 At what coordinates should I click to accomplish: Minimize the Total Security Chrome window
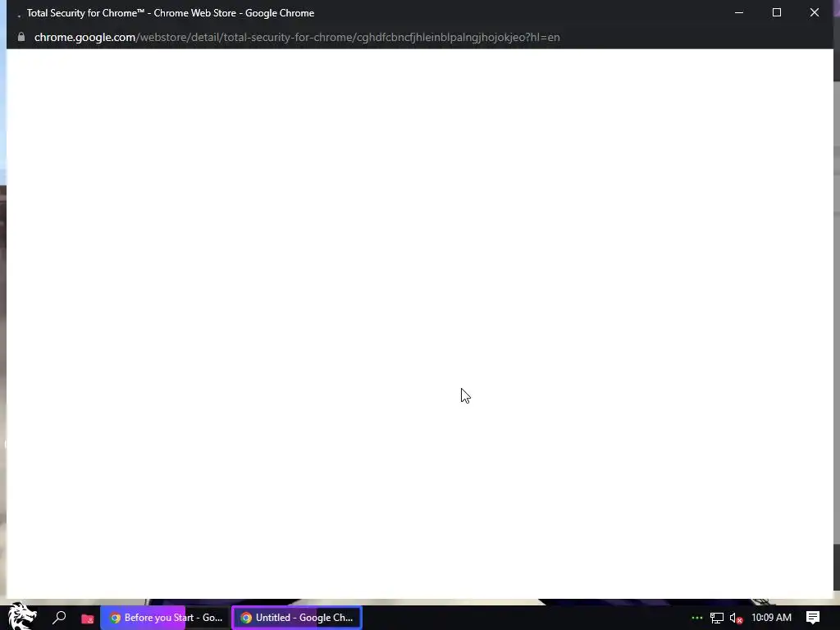(739, 12)
